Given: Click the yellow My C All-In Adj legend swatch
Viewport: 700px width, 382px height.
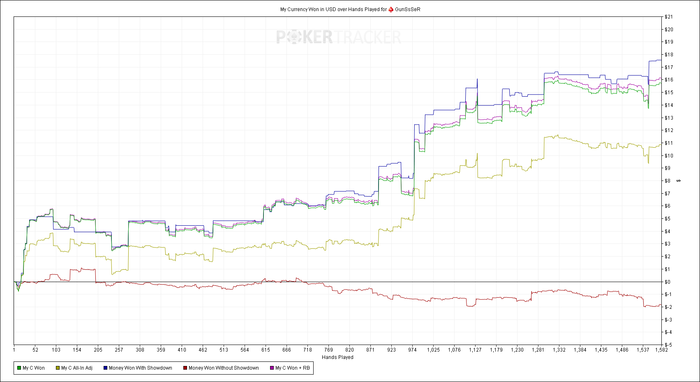Looking at the screenshot, I should click(x=58, y=368).
